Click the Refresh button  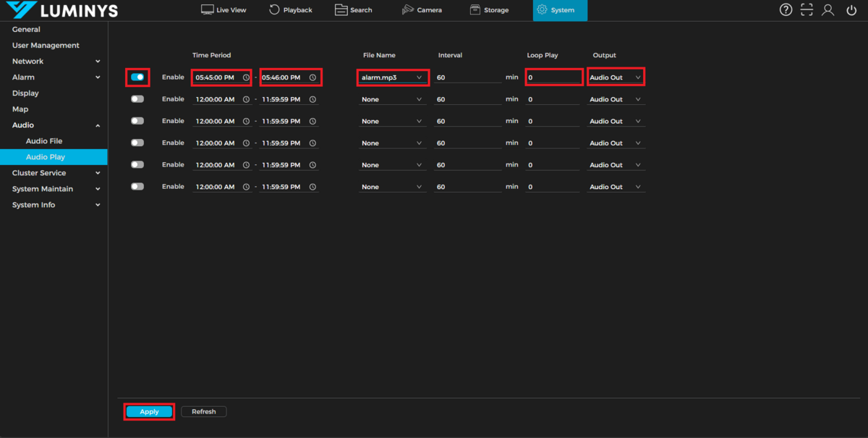tap(203, 412)
